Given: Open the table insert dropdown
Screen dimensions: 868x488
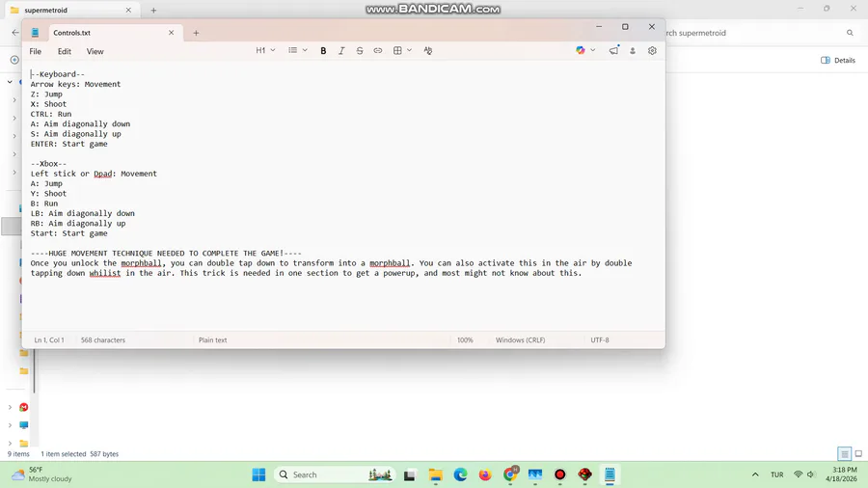Looking at the screenshot, I should coord(402,50).
